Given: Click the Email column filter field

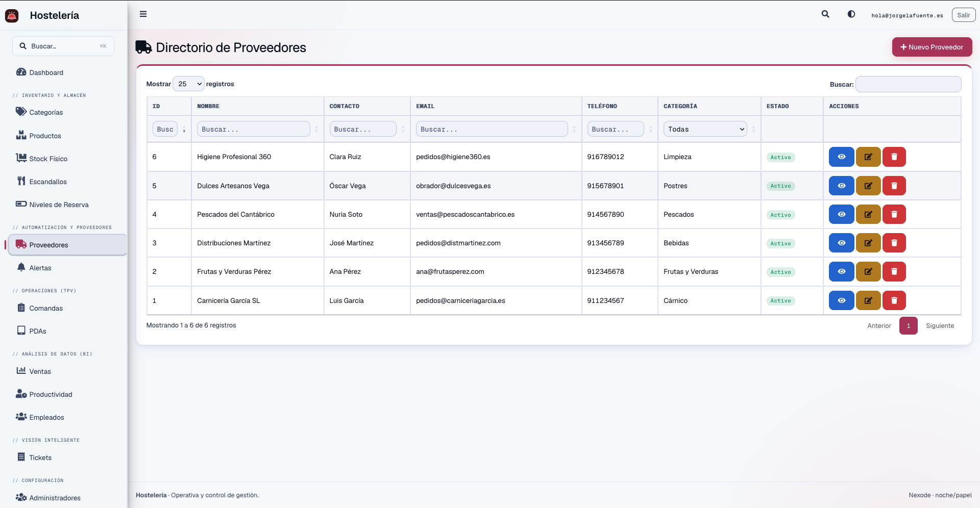Looking at the screenshot, I should click(x=492, y=129).
